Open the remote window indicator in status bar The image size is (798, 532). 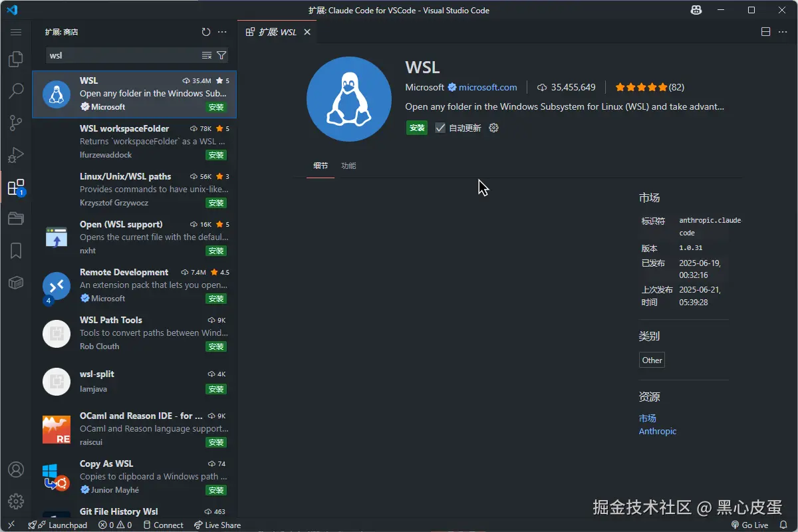tap(11, 525)
